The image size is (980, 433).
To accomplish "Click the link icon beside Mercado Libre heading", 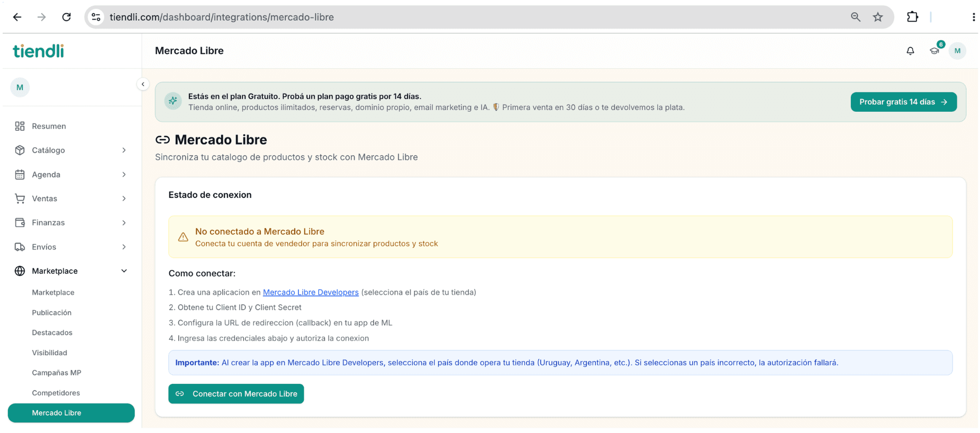I will tap(162, 140).
